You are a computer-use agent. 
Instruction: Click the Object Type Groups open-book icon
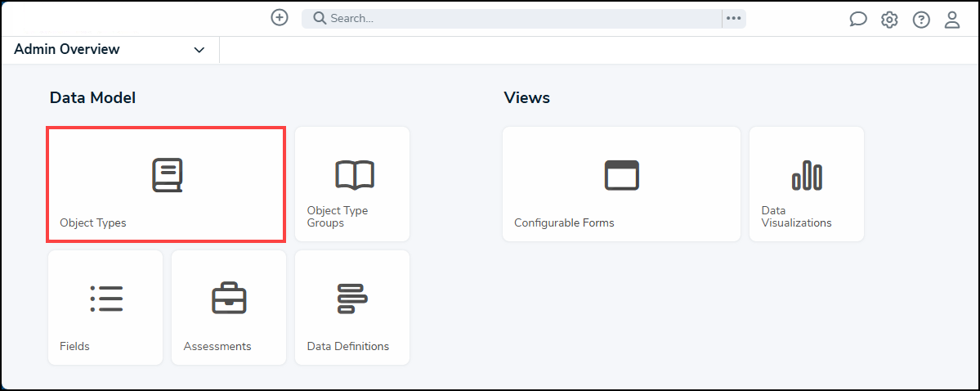pyautogui.click(x=354, y=175)
